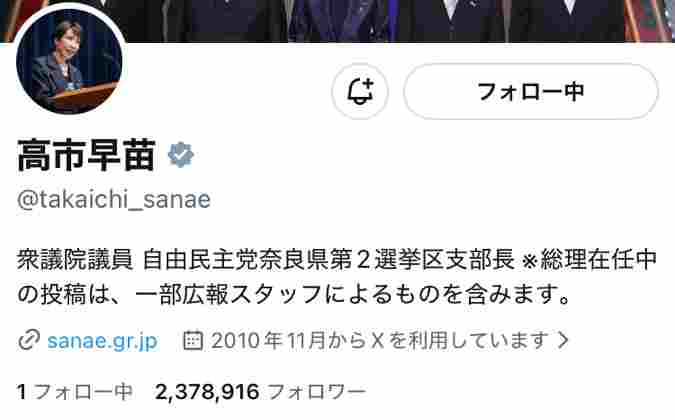Tap the bio line starting with 衆議院議員
675x420 pixels.
tap(337, 260)
